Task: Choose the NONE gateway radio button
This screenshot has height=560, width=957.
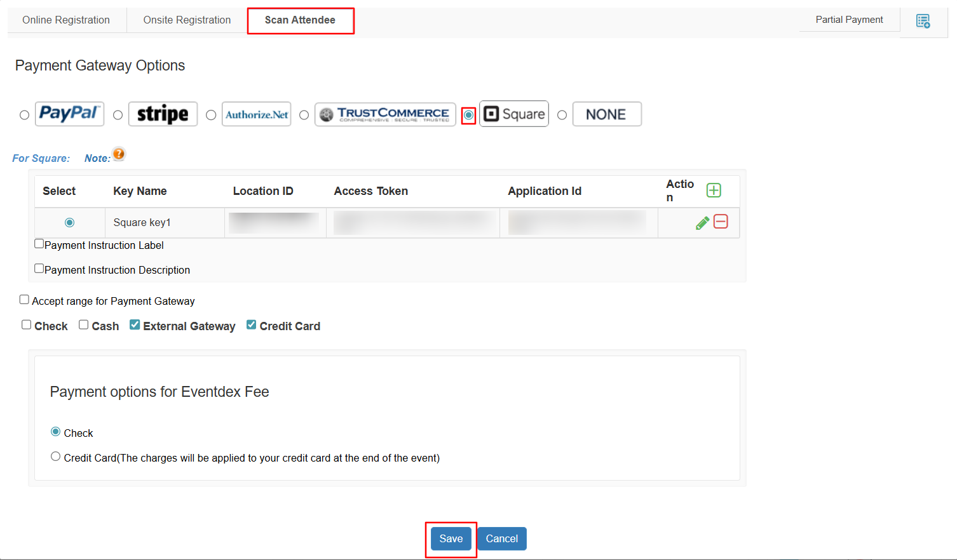Action: pyautogui.click(x=562, y=115)
